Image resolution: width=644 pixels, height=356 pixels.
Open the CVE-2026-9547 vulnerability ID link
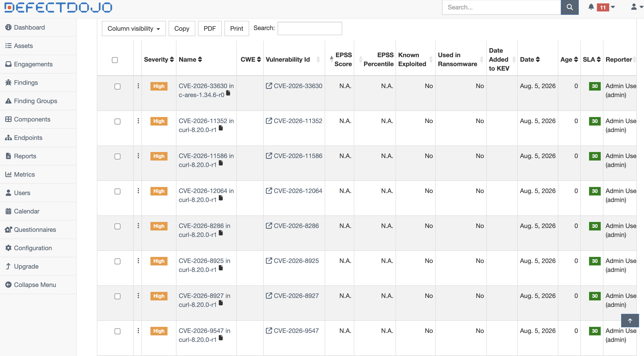(296, 331)
